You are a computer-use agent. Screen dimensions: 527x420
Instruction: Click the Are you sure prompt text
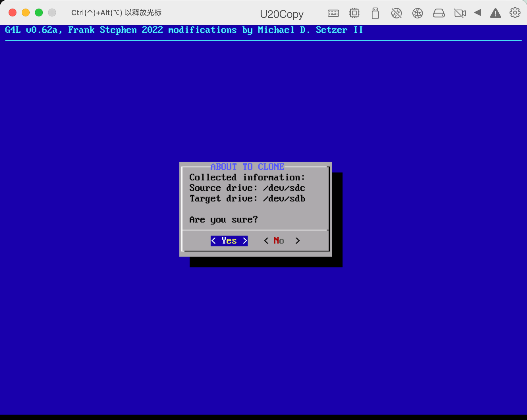click(x=223, y=220)
